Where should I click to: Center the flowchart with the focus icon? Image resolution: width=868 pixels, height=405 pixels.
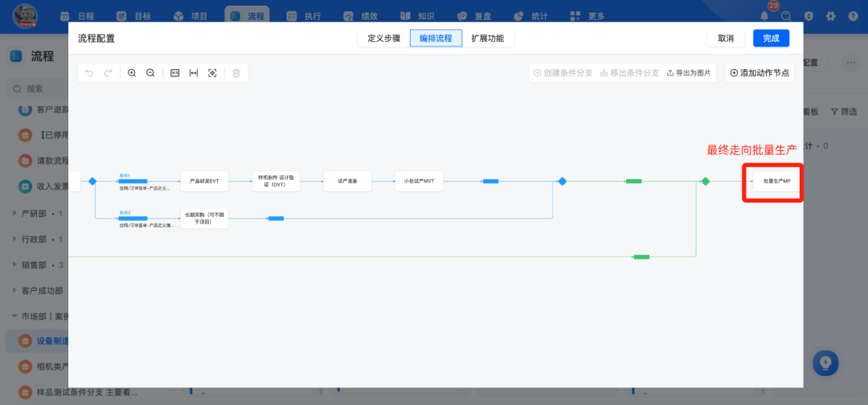click(212, 73)
